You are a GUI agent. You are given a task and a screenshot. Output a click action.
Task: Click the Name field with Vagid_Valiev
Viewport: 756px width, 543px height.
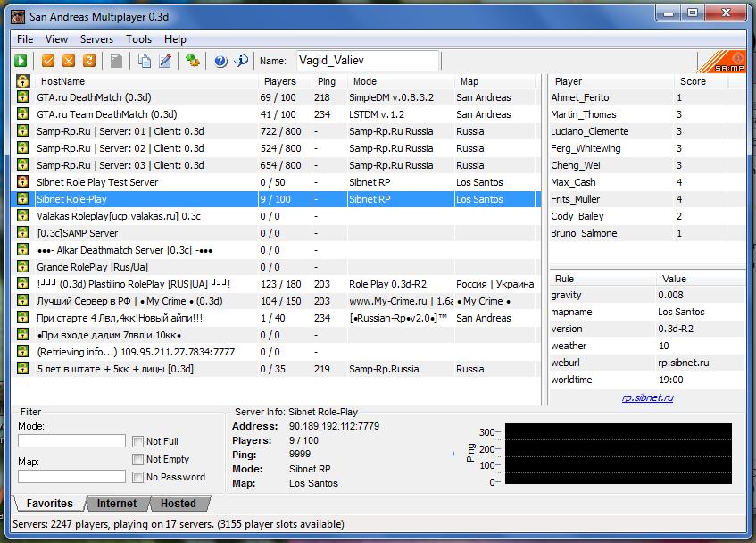pyautogui.click(x=368, y=61)
